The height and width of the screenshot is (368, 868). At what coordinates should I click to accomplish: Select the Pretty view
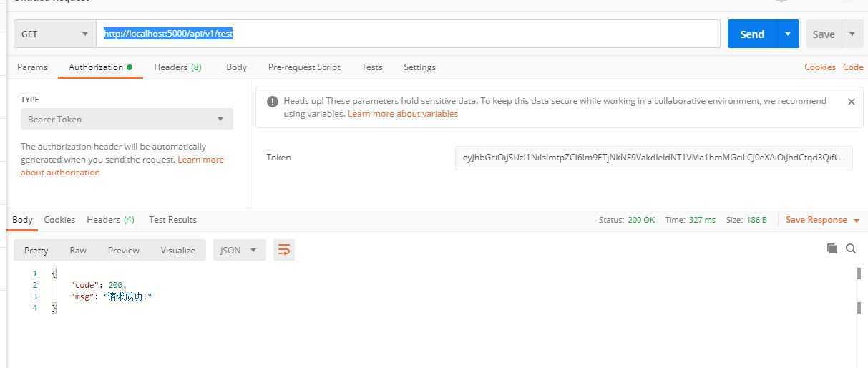click(x=36, y=250)
